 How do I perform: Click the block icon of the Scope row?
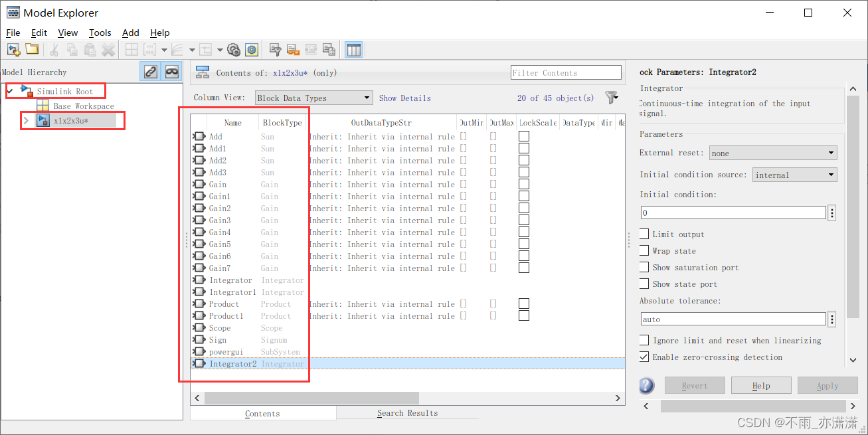click(x=199, y=327)
